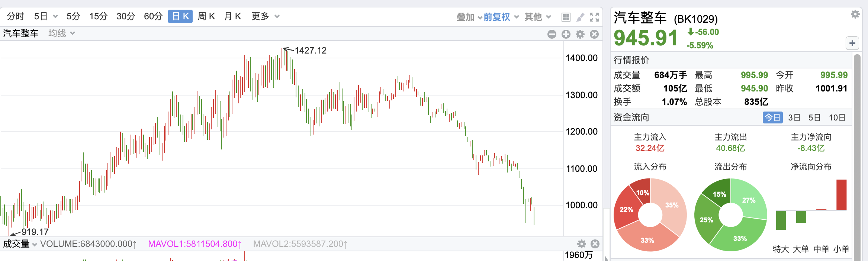
Task: Switch capital flow to 3日 view
Action: tap(794, 118)
